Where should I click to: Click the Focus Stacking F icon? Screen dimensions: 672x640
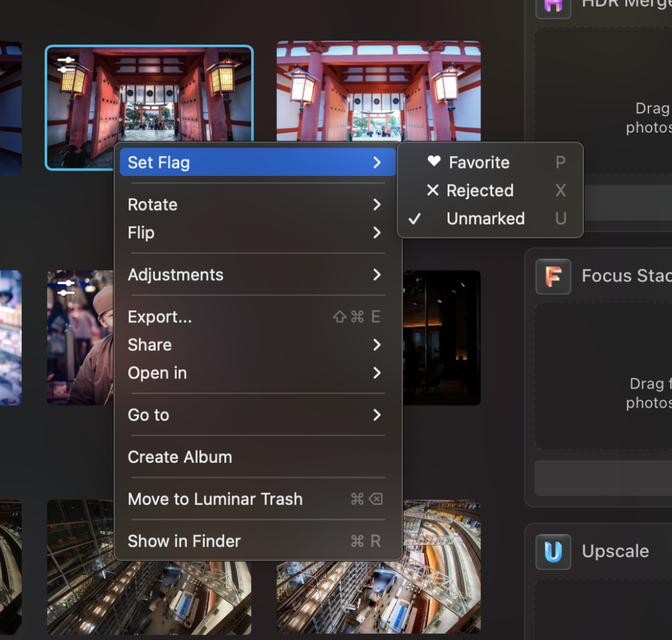[553, 276]
